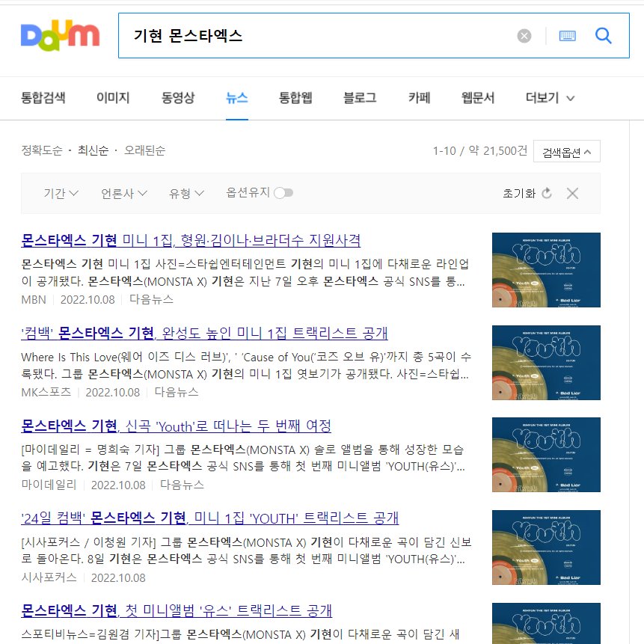Sort results by 오래된순
Screen dimensions: 644x644
[x=144, y=150]
